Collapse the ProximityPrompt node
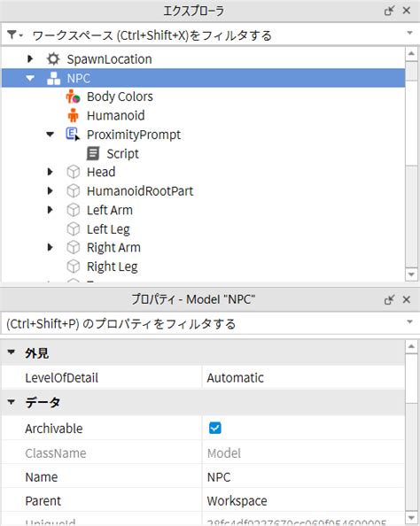The width and height of the screenshot is (420, 526). (x=50, y=135)
